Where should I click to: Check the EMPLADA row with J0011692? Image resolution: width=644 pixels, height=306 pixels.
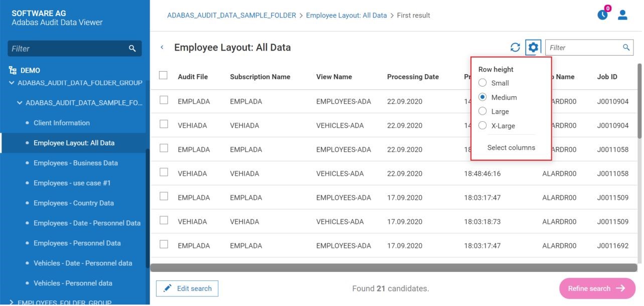pos(164,244)
